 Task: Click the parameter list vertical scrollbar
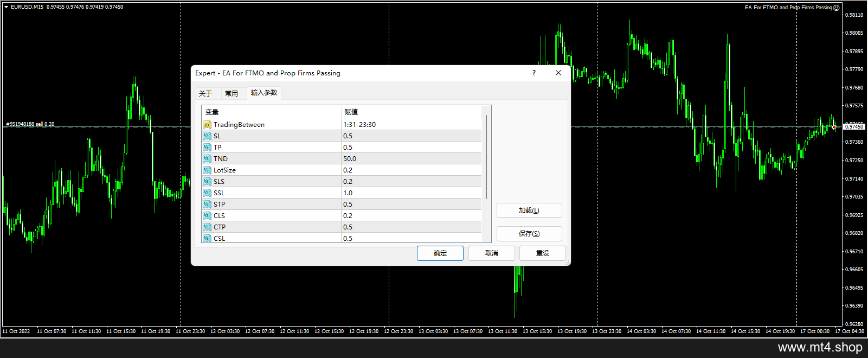click(486, 157)
